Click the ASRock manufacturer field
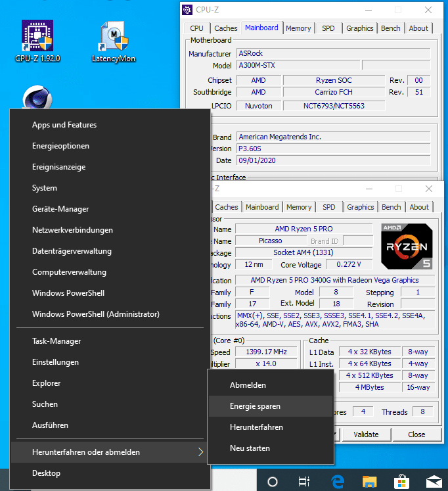 coord(334,53)
